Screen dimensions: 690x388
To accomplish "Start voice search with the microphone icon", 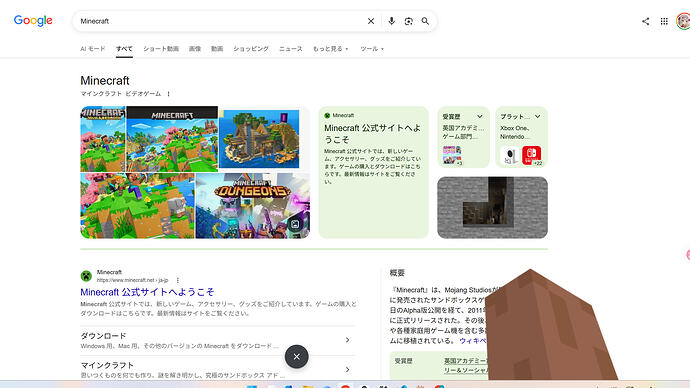I will (x=391, y=21).
